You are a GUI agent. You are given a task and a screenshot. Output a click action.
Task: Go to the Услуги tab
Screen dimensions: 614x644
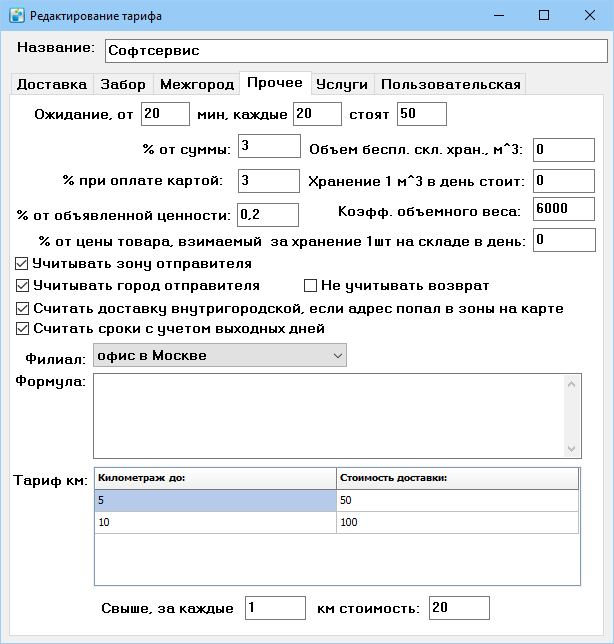[342, 85]
